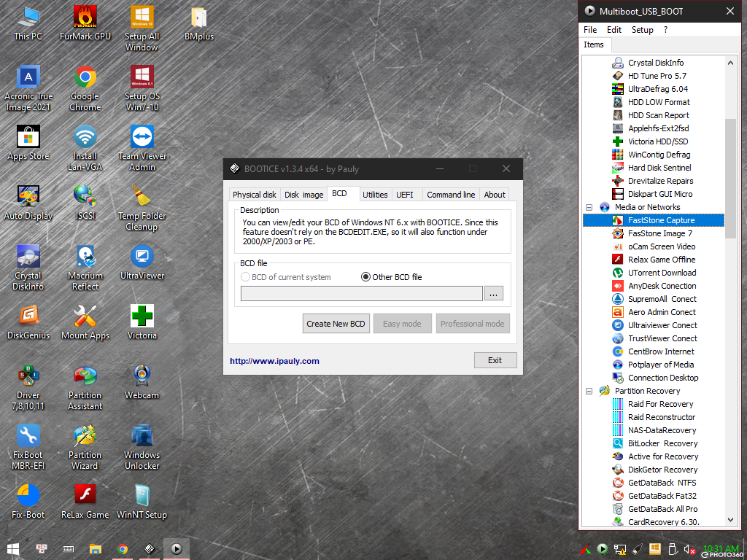Image resolution: width=747 pixels, height=560 pixels.
Task: Open Victoria desktop icon
Action: coord(142,322)
